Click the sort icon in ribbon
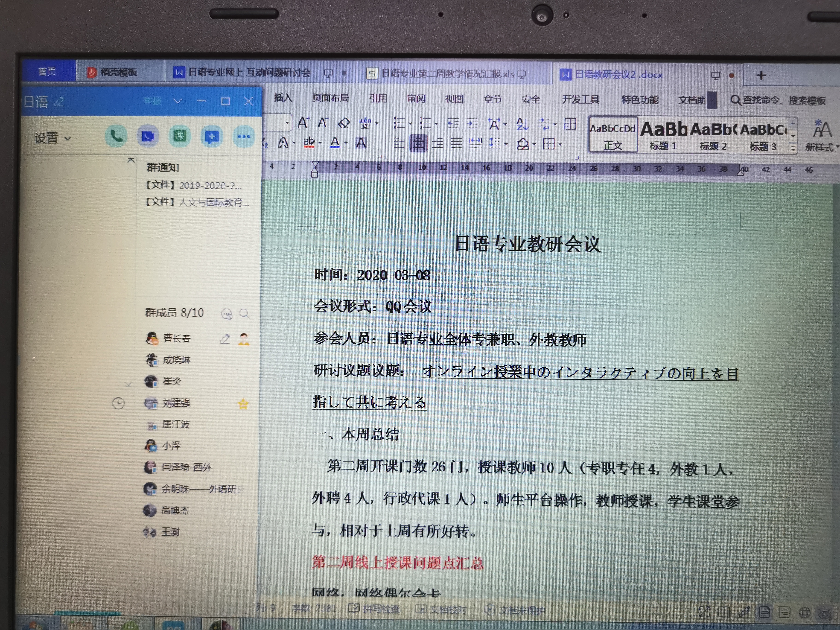This screenshot has height=630, width=840. point(522,124)
